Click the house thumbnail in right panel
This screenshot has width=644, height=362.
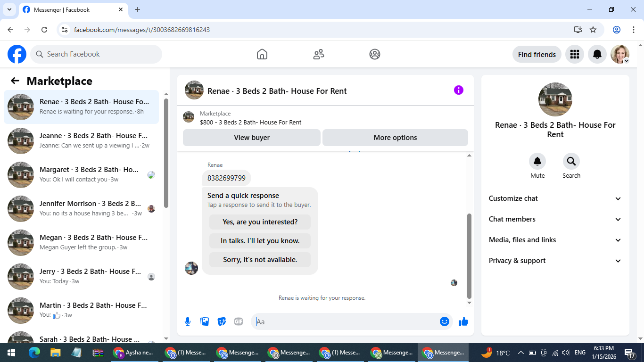click(x=555, y=99)
